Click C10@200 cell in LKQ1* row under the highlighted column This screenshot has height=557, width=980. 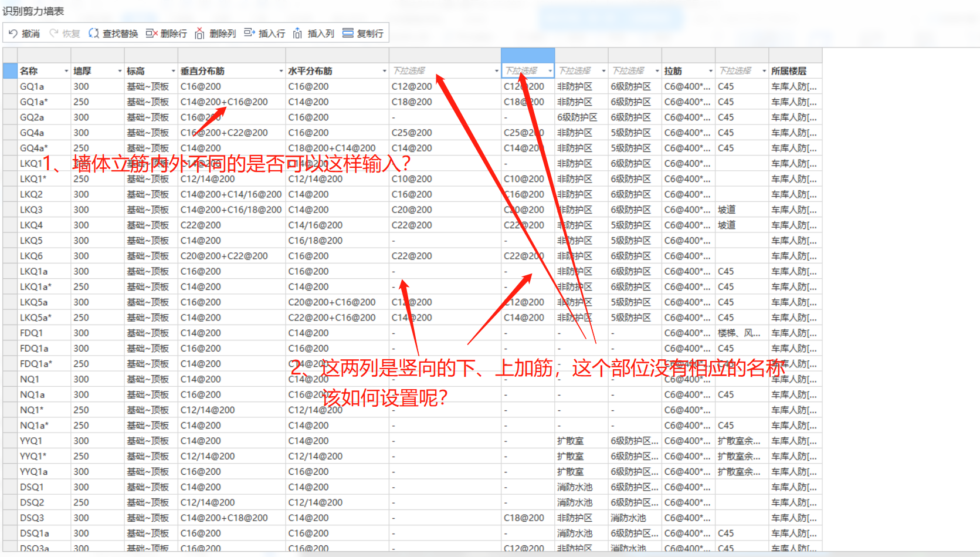[x=528, y=179]
